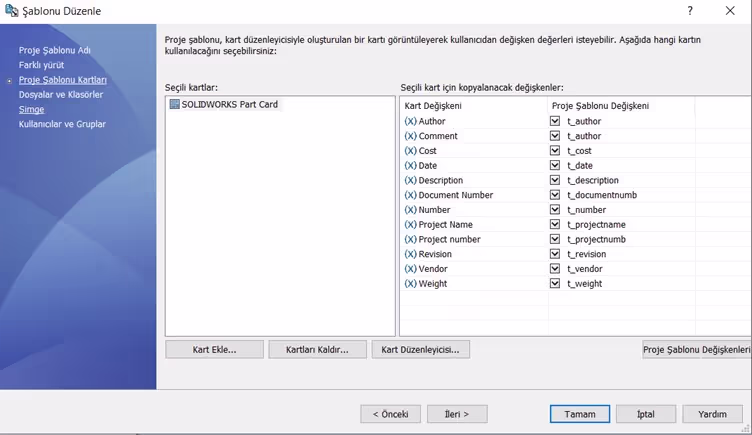Click the variable icon beside Author
The height and width of the screenshot is (435, 752).
click(411, 121)
